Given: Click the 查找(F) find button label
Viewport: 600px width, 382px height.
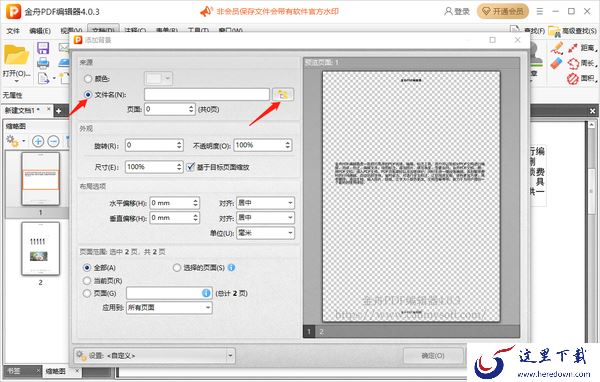Looking at the screenshot, I should pyautogui.click(x=534, y=31).
